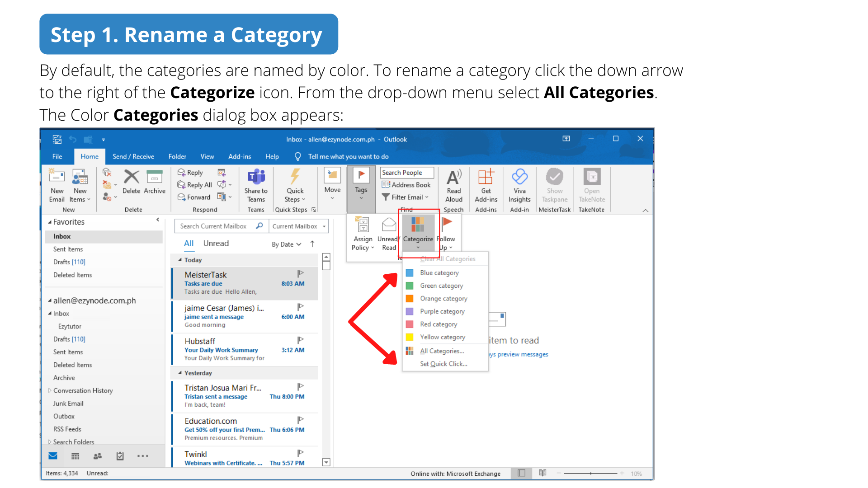The height and width of the screenshot is (488, 868).
Task: Toggle flag on Hubstaff email
Action: [x=300, y=340]
